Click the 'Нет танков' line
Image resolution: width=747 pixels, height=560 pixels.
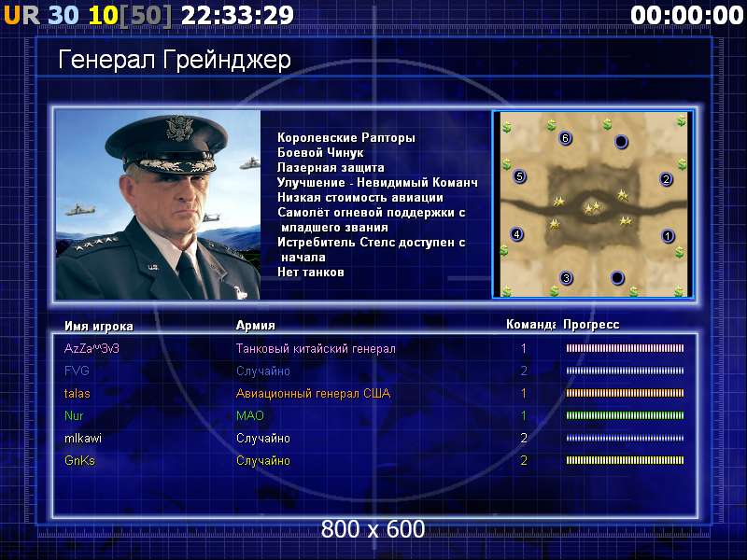tap(311, 273)
